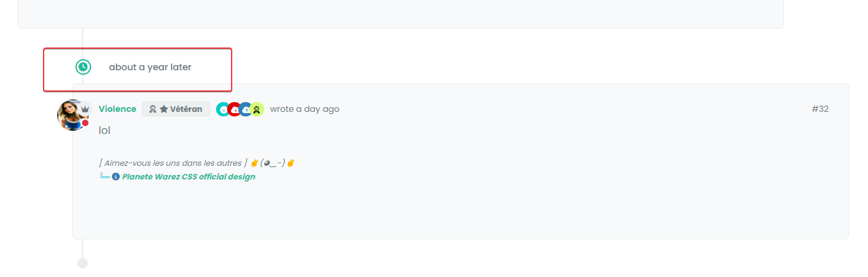Click the red status dot on the avatar

click(x=85, y=123)
